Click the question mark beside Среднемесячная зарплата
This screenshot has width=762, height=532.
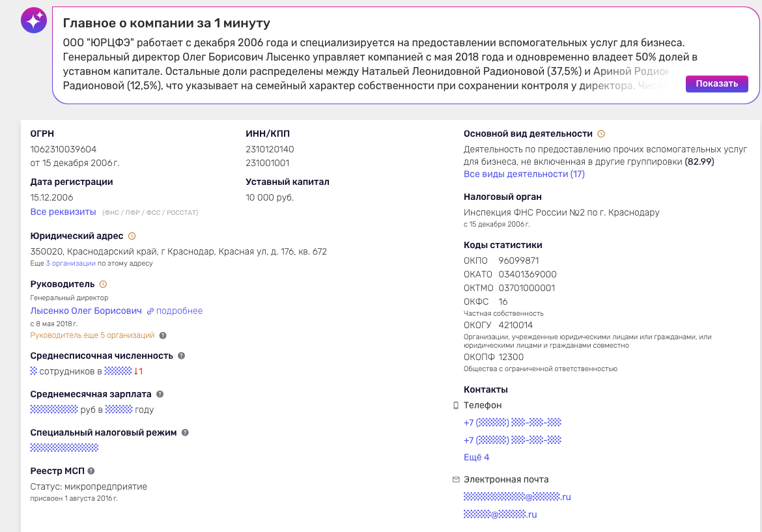click(160, 393)
